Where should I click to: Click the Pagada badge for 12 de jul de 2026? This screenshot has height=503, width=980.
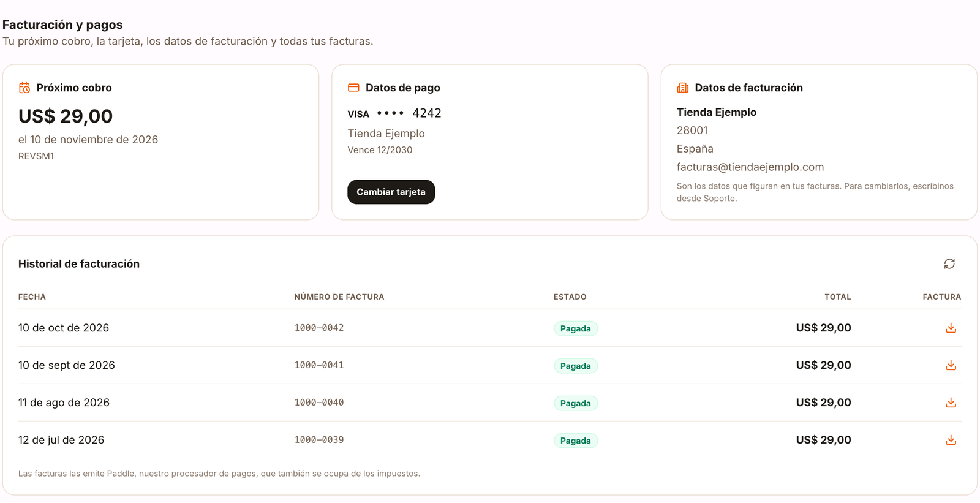(576, 441)
